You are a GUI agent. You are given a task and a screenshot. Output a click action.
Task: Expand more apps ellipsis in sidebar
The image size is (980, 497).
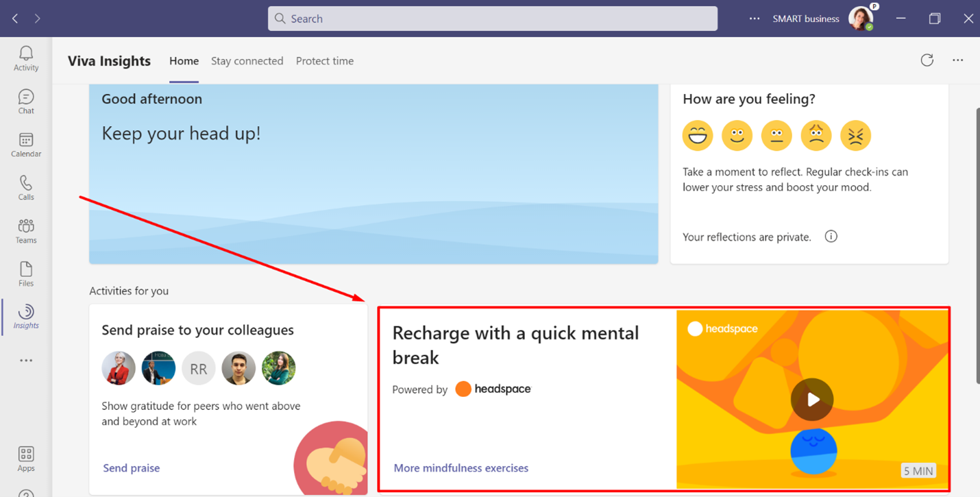tap(26, 361)
